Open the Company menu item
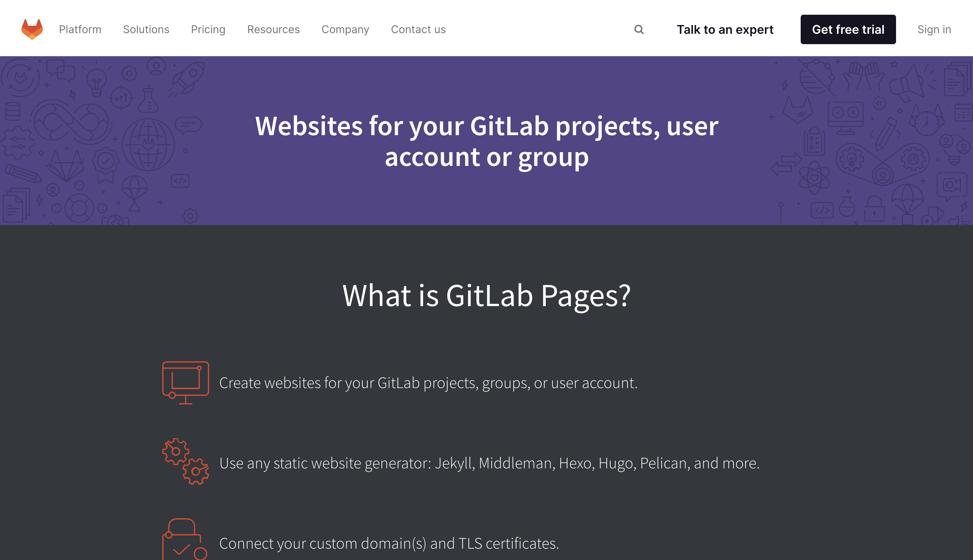 346,29
